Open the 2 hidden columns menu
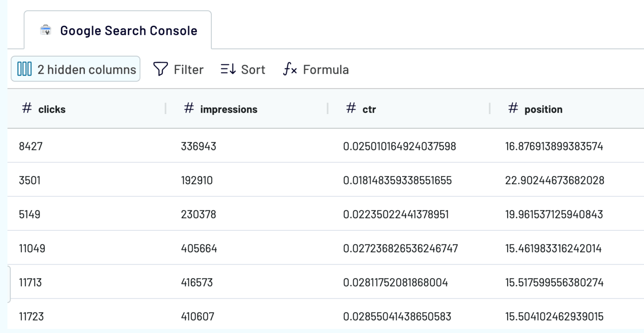 pyautogui.click(x=86, y=70)
